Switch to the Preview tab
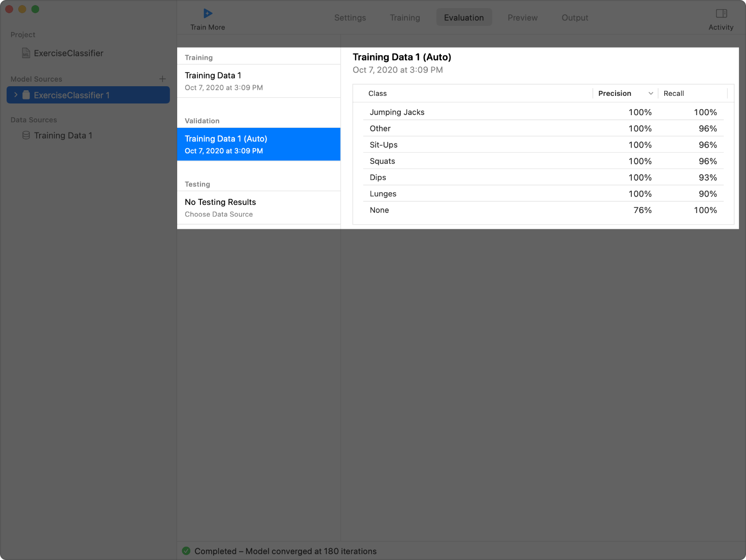This screenshot has height=560, width=746. click(522, 18)
